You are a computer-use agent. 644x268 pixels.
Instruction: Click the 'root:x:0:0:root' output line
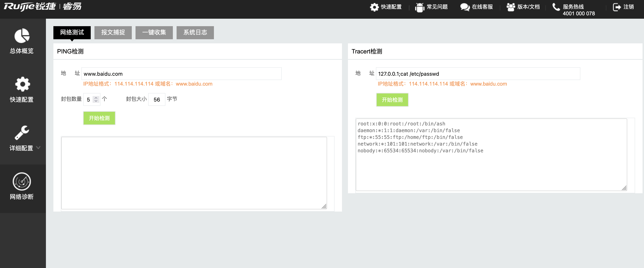tap(401, 124)
